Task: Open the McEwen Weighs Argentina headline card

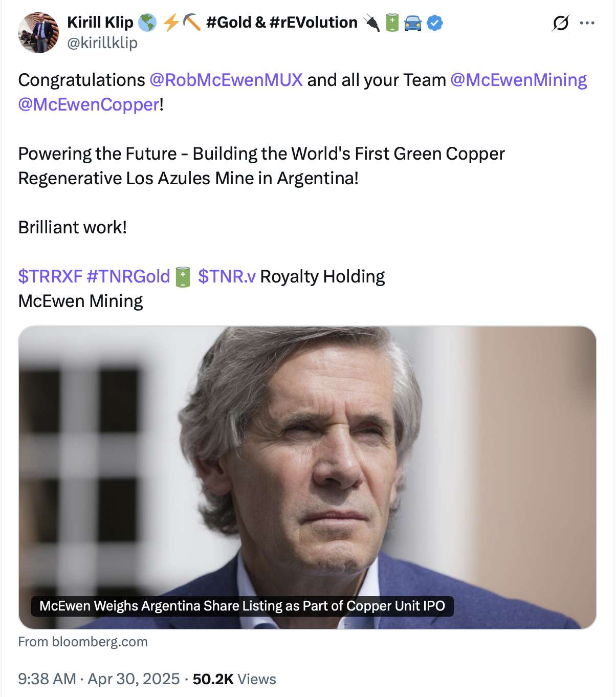Action: pos(307,477)
